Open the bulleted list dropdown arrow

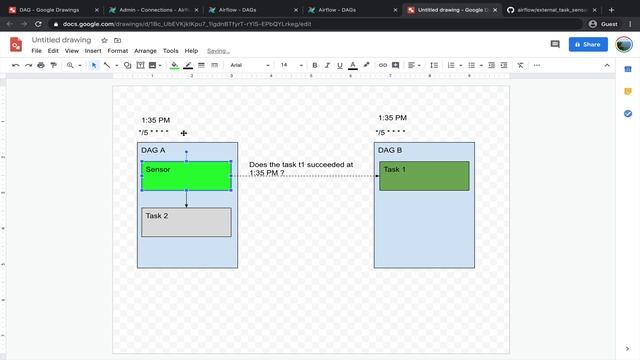click(481, 65)
